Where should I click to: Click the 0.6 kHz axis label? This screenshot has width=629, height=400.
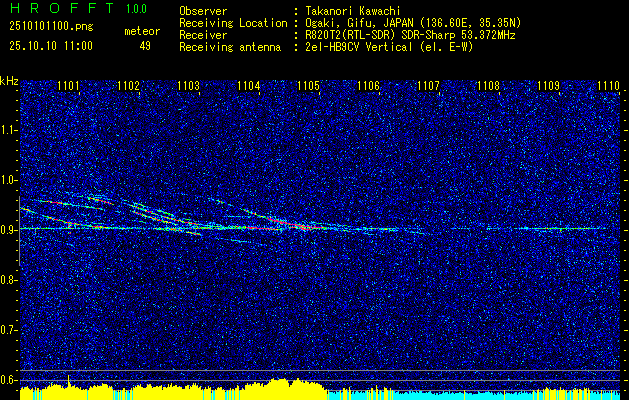9,380
